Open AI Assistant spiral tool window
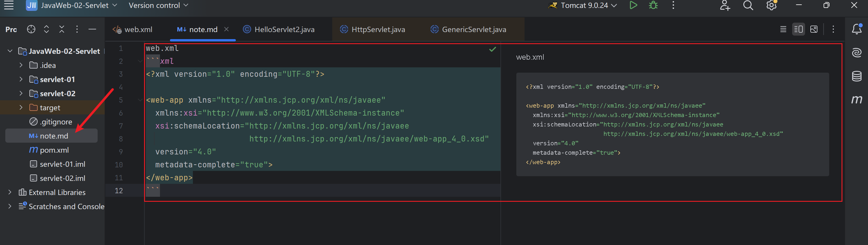The height and width of the screenshot is (245, 868). coord(857,53)
